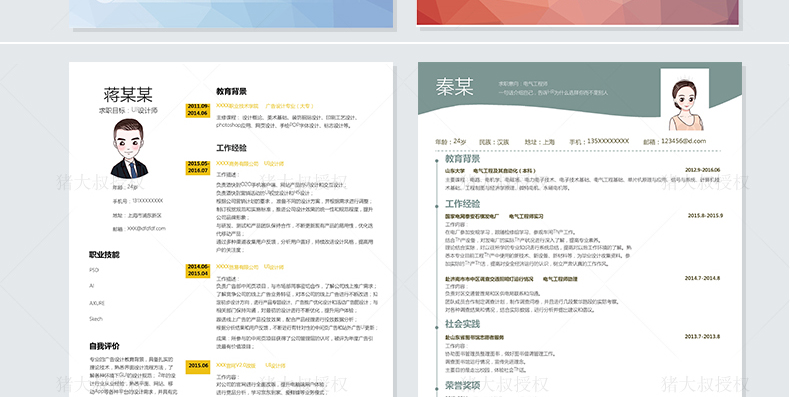Screen dimensions: 790x397
Task: Click the 电气工程师实习 job title
Action: tap(526, 216)
